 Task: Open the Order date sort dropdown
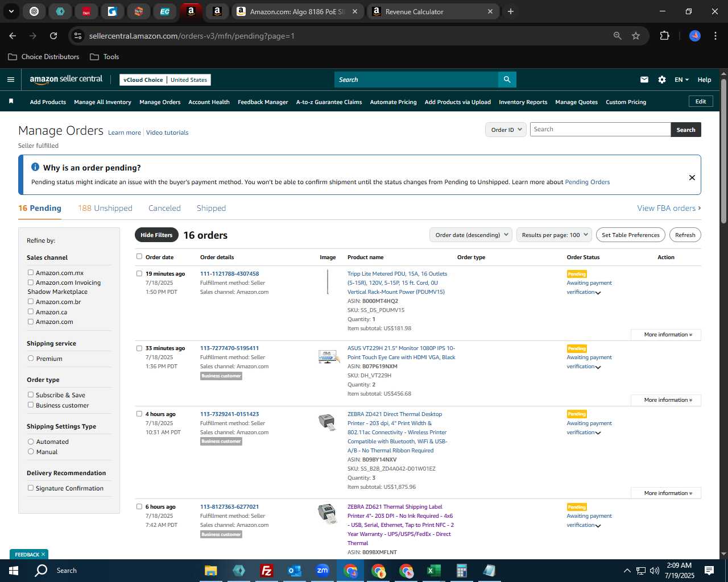[471, 235]
